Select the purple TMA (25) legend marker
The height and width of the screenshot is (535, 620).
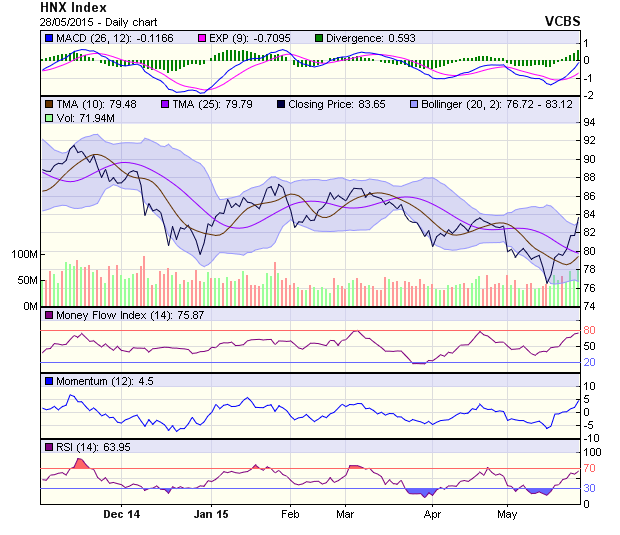[164, 104]
